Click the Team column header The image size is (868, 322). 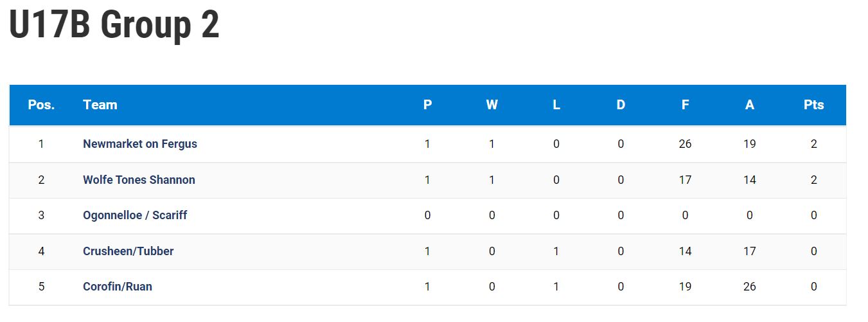100,105
